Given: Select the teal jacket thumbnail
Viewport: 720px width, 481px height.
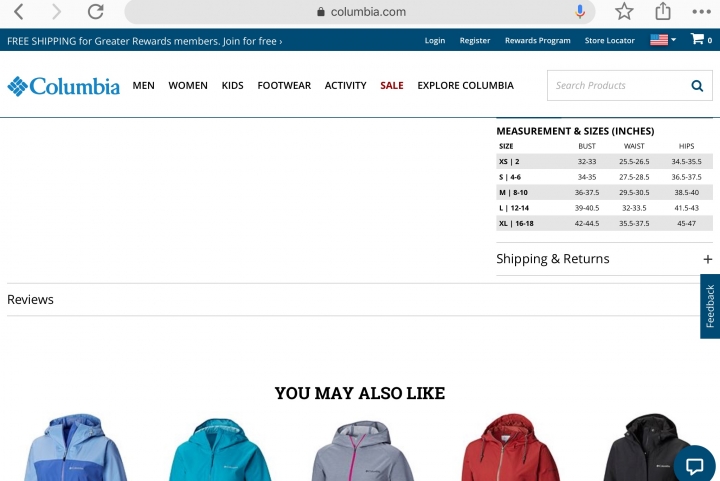Looking at the screenshot, I should [219, 449].
